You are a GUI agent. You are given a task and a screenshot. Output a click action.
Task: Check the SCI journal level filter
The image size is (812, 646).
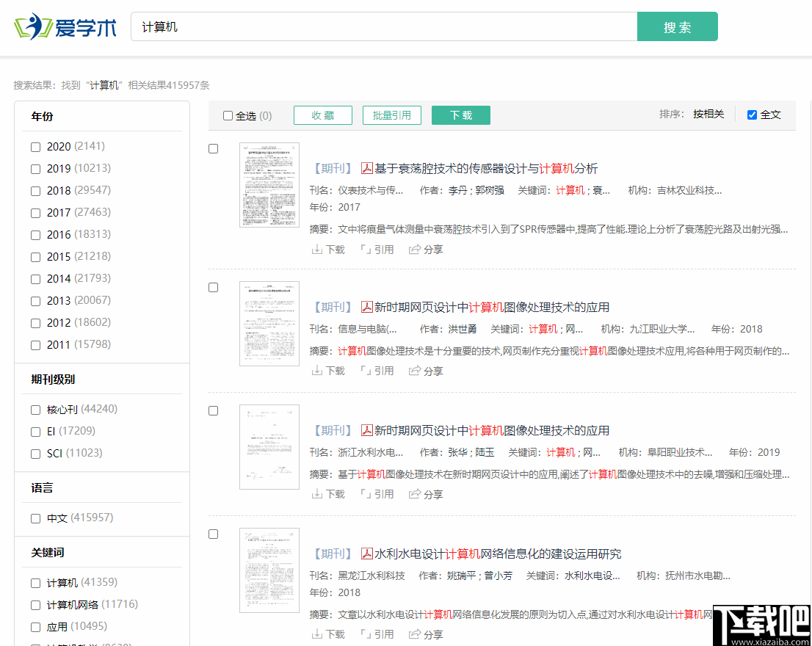(x=35, y=453)
